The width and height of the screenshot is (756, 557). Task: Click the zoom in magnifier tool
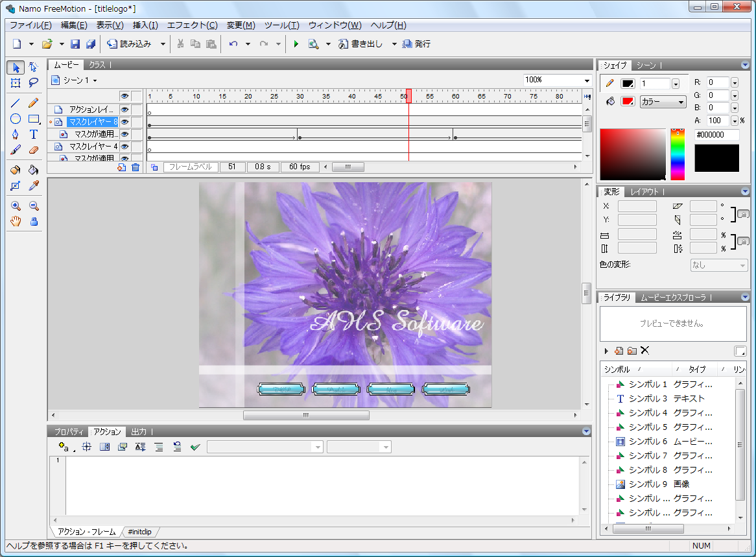[x=16, y=206]
